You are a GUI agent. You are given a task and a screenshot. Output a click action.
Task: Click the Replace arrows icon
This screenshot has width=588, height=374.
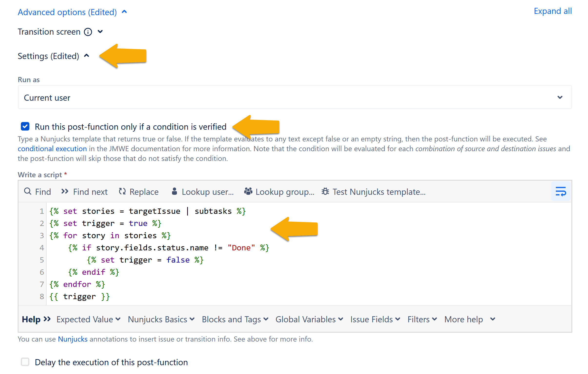click(122, 191)
